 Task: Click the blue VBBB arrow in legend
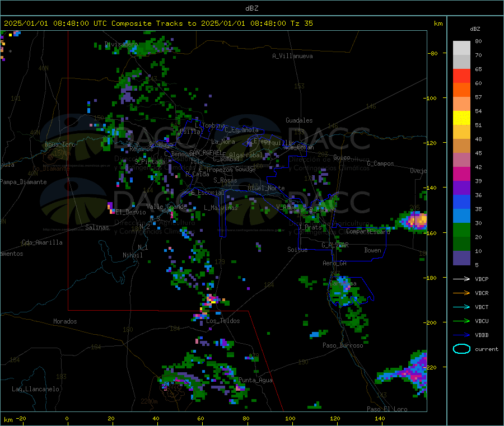click(x=461, y=335)
